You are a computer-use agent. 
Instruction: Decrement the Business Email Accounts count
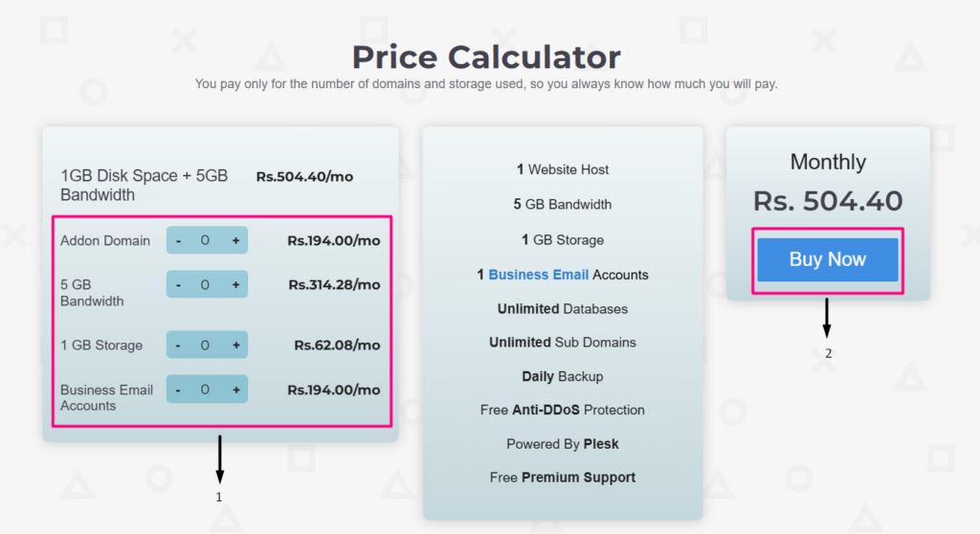point(178,389)
